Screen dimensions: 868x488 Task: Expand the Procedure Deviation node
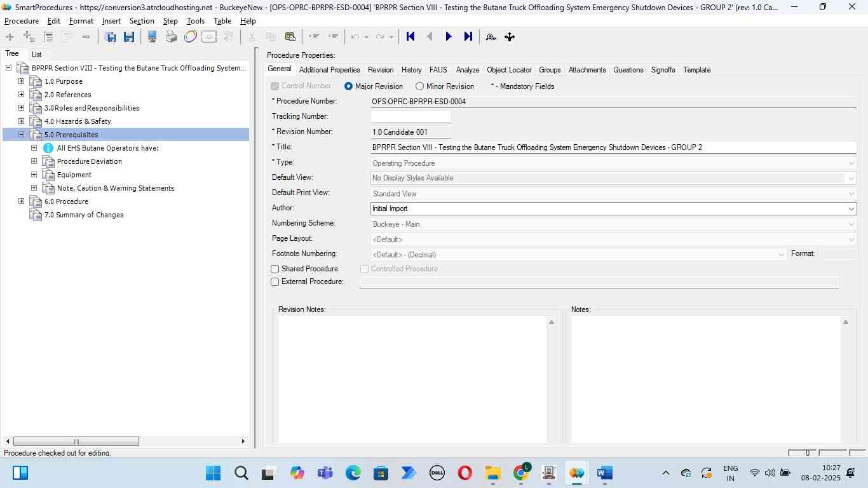tap(34, 161)
